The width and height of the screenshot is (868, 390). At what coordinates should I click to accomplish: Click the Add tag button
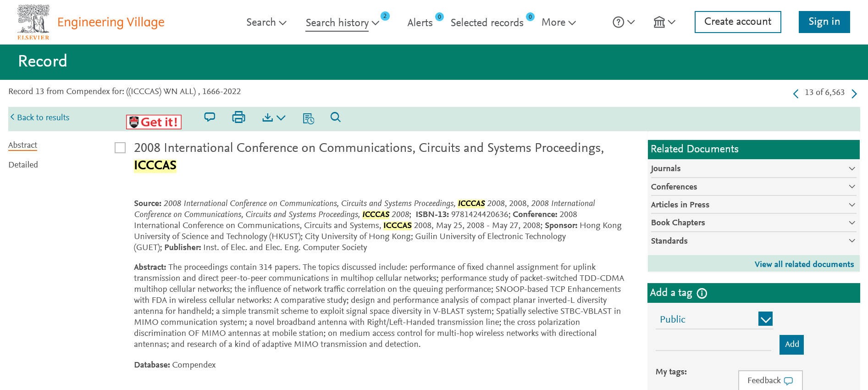click(x=791, y=345)
